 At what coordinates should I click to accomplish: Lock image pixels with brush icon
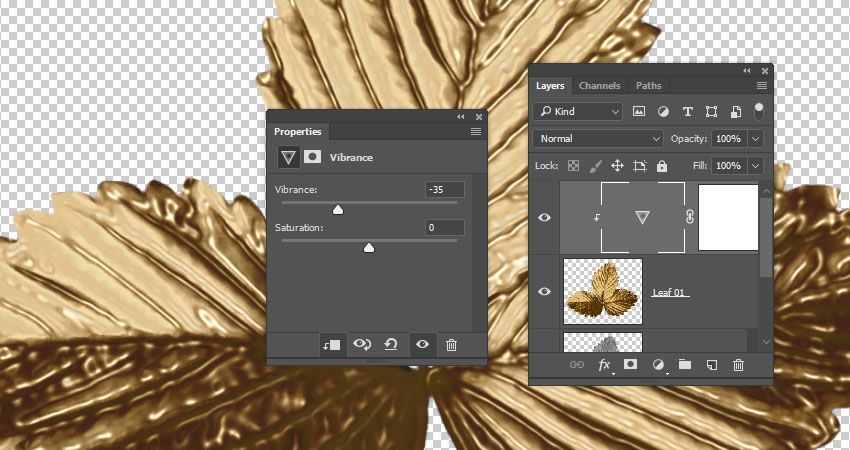pyautogui.click(x=595, y=166)
